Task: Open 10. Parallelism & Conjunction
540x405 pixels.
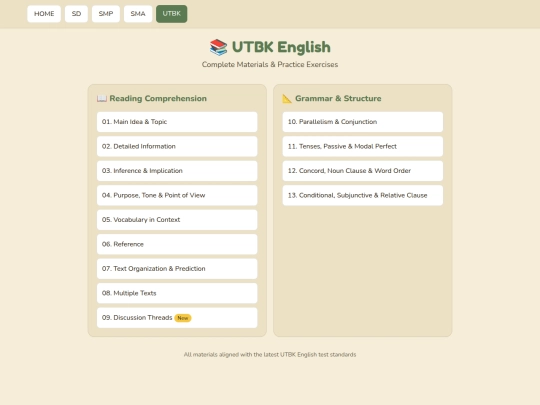Action: point(363,122)
